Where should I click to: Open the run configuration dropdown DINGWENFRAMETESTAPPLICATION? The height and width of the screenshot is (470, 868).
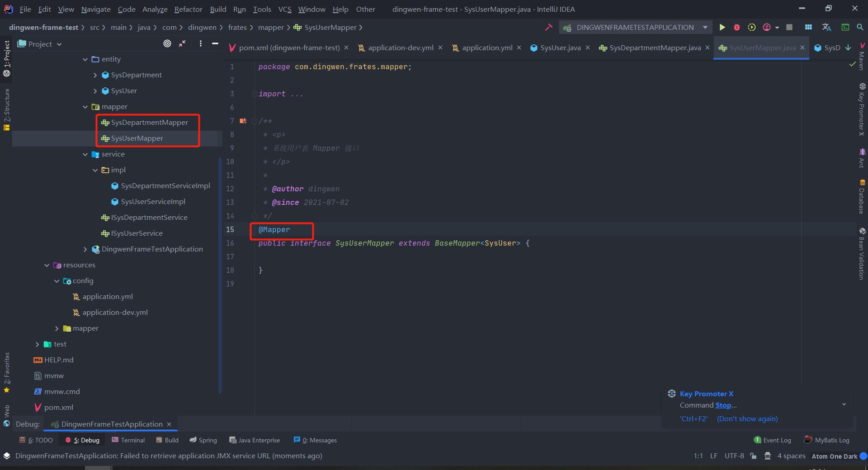(635, 27)
